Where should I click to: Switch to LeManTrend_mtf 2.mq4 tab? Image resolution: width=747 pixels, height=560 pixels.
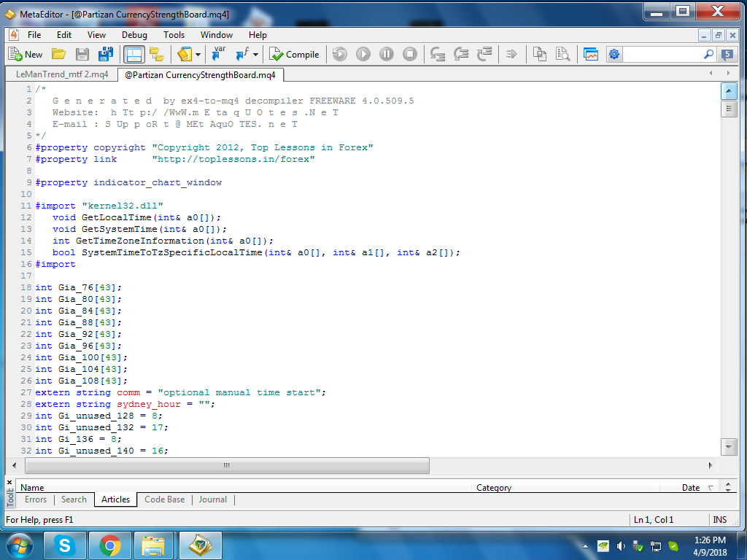point(62,74)
